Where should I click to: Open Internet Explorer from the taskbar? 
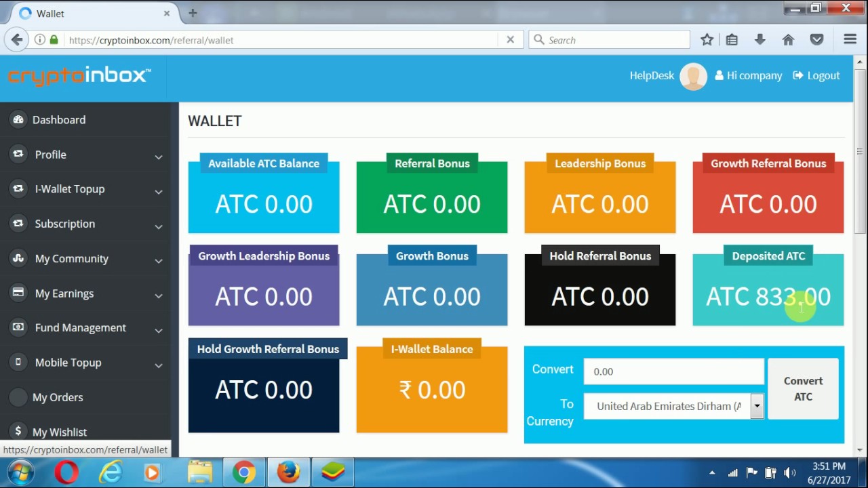click(x=111, y=472)
